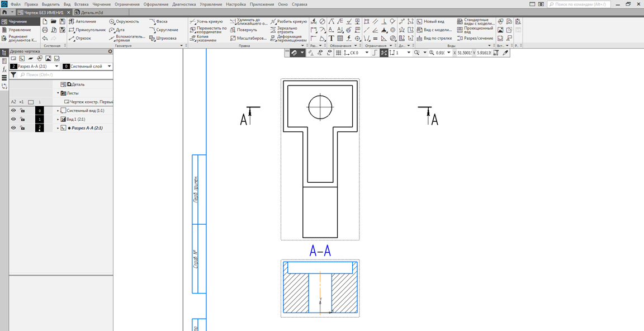The height and width of the screenshot is (331, 644).
Task: Expand the Вид 1 (2:1) tree node
Action: click(58, 120)
